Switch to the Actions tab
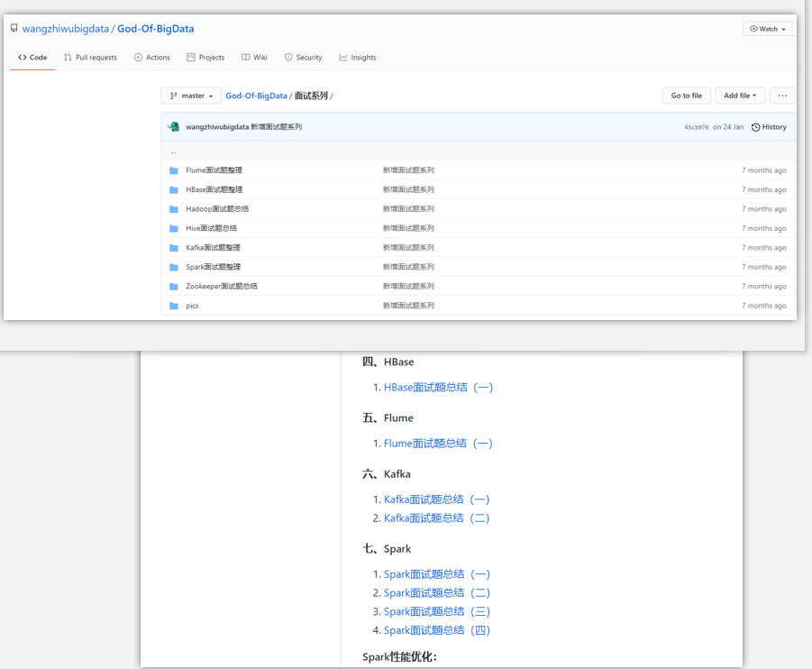The image size is (812, 669). [152, 58]
